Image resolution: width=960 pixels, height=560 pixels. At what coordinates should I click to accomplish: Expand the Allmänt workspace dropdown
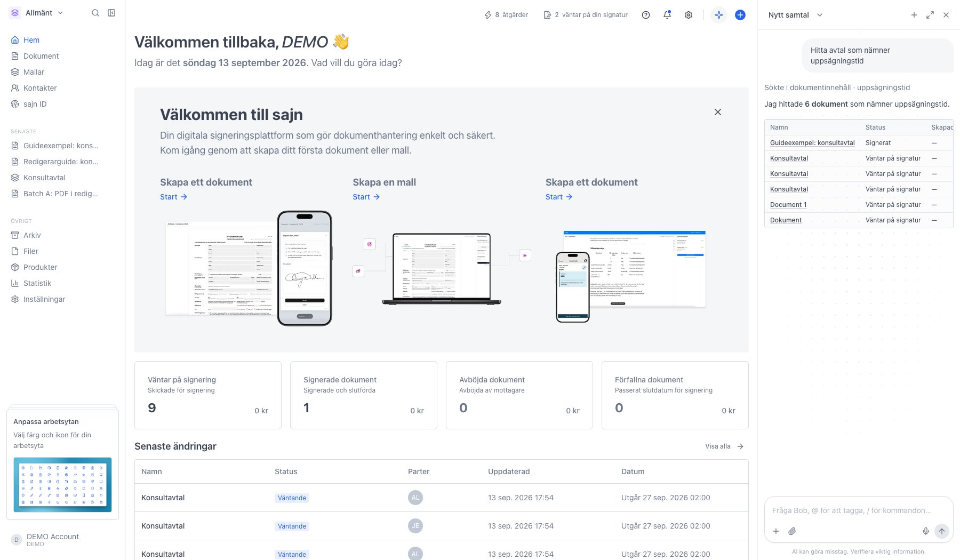[x=36, y=13]
